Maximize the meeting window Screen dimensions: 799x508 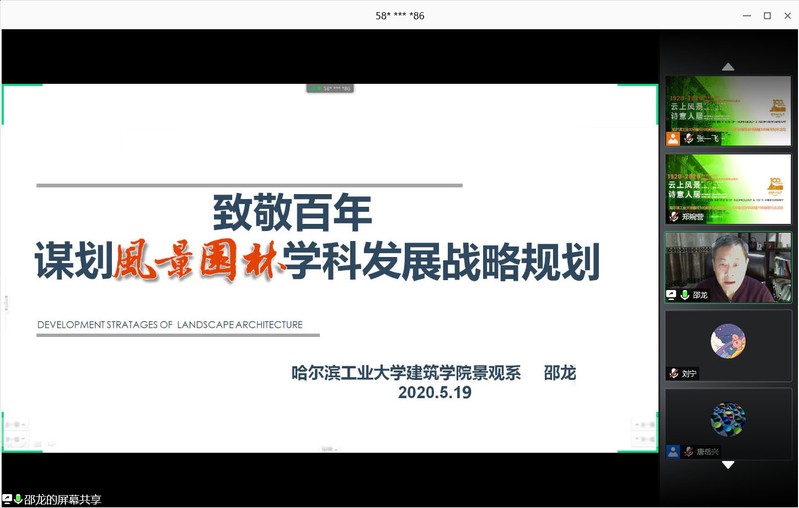tap(767, 16)
